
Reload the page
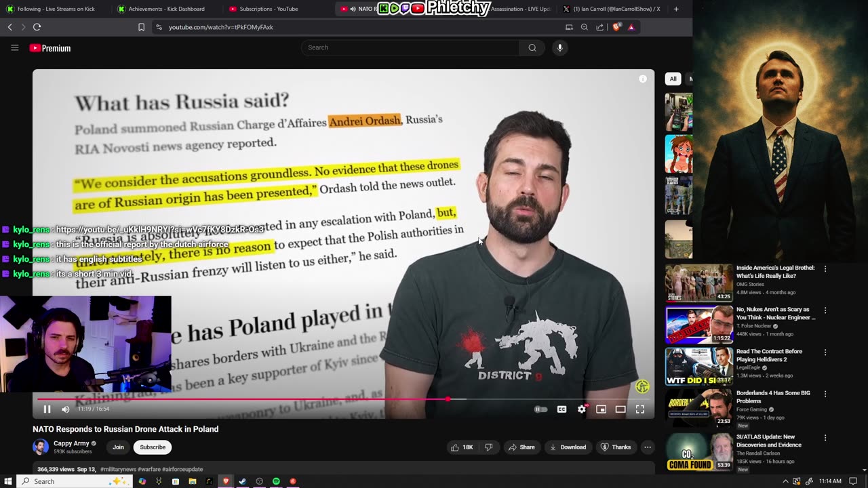click(37, 27)
